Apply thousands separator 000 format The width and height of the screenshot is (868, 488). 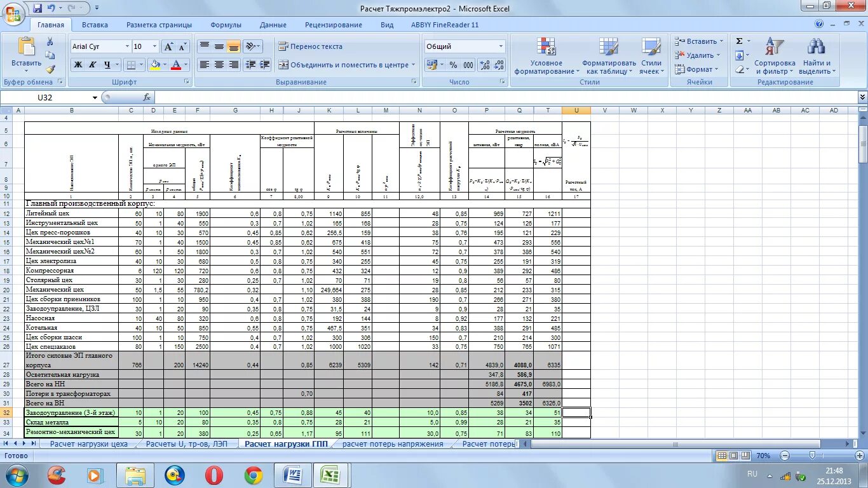coord(468,65)
